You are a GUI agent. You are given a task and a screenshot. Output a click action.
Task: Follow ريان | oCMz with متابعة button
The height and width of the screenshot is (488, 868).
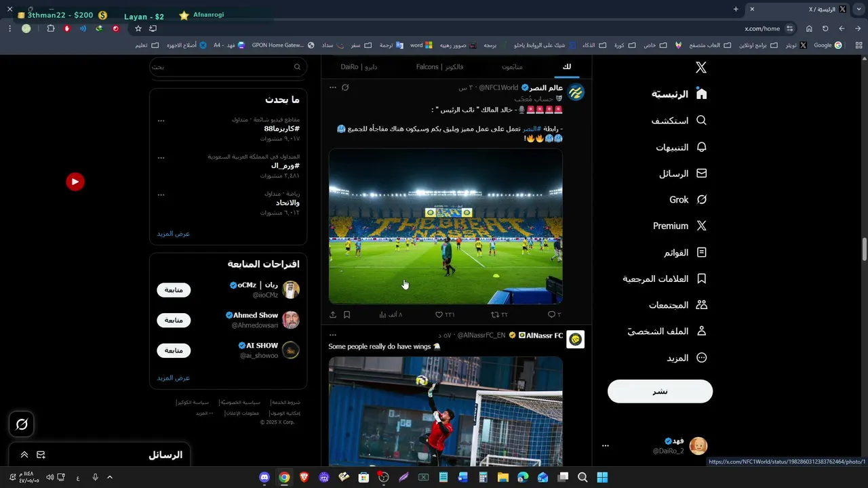(174, 290)
